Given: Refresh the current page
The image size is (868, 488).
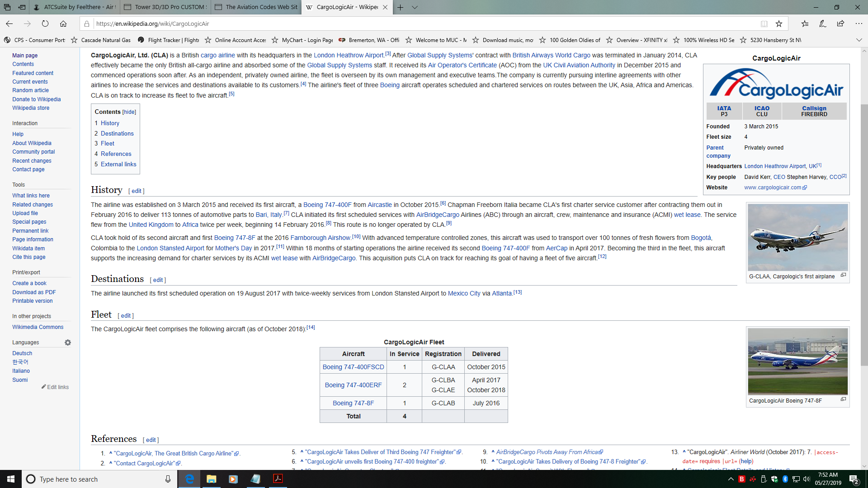Looking at the screenshot, I should click(x=45, y=23).
